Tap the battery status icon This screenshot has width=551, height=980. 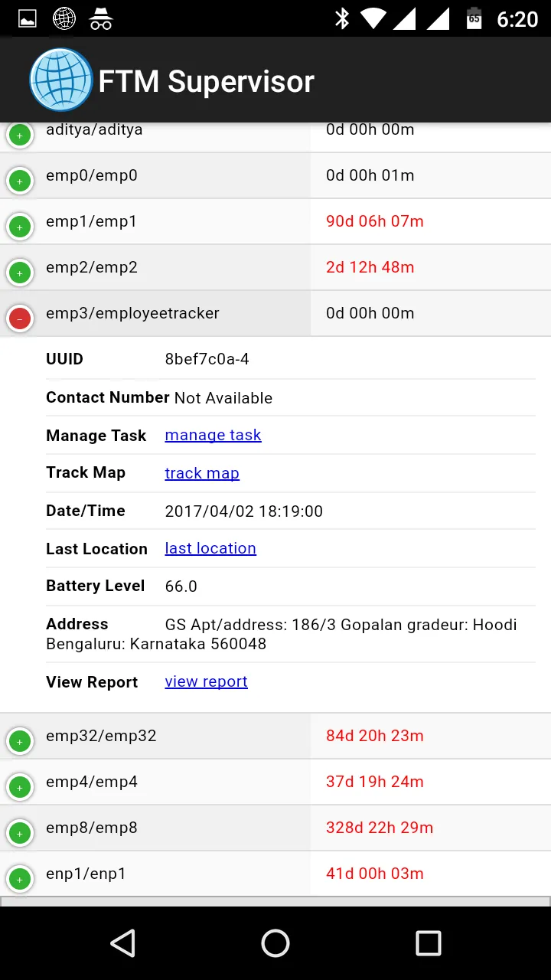(x=474, y=19)
